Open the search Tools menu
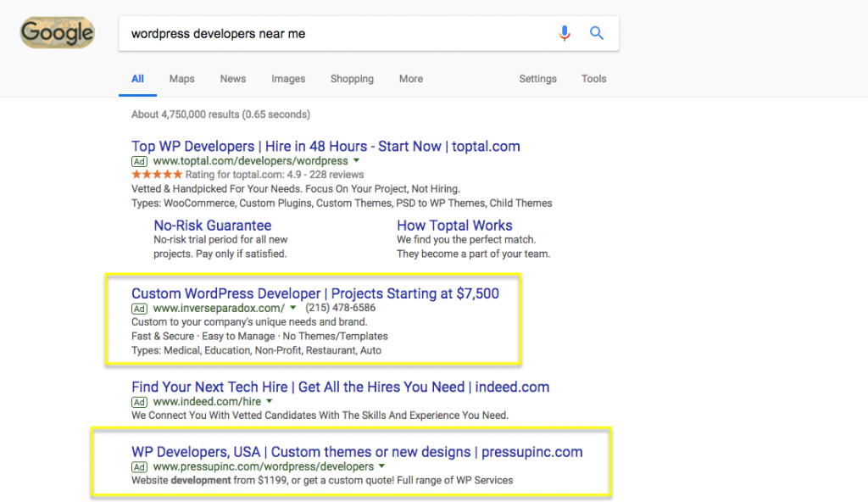This screenshot has height=502, width=868. (594, 79)
